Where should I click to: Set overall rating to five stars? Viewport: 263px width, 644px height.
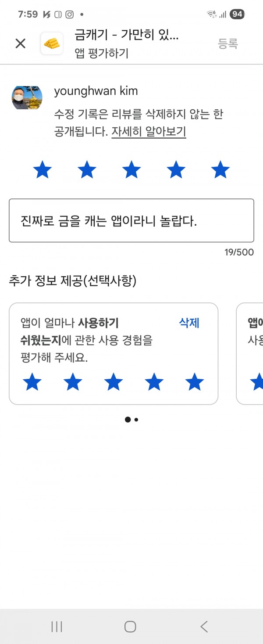point(220,169)
